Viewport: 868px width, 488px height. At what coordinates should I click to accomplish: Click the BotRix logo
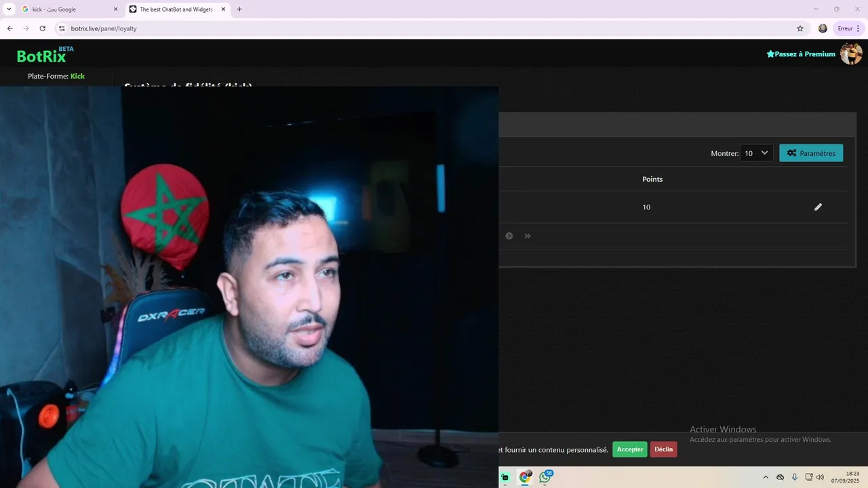click(45, 54)
